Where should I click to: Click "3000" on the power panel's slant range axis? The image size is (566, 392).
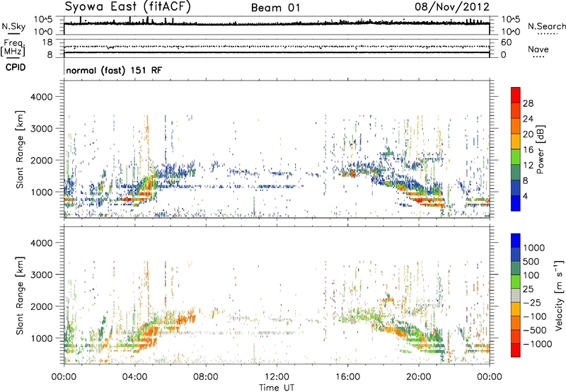coord(41,129)
